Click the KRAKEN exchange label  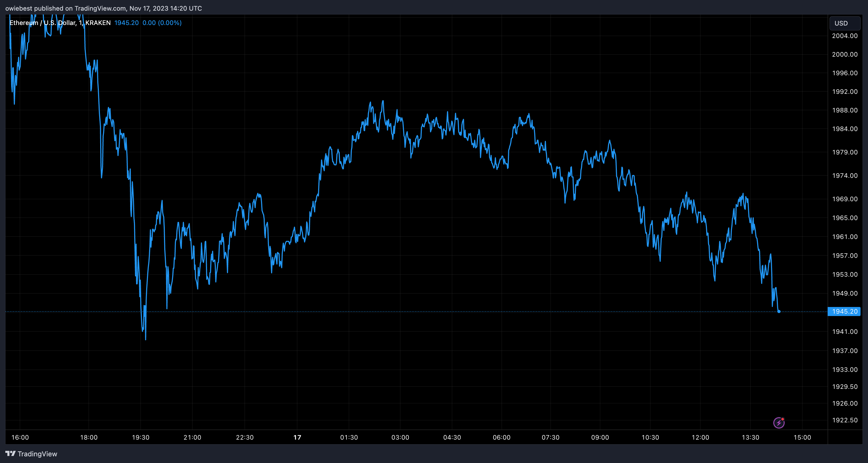98,23
